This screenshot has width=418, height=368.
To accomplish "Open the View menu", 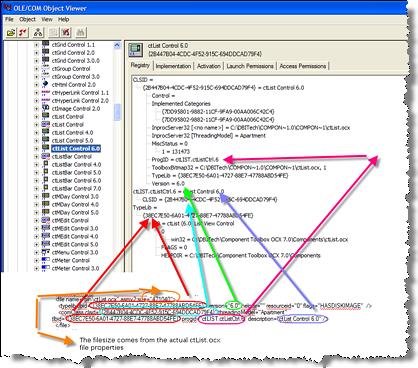I will click(47, 19).
